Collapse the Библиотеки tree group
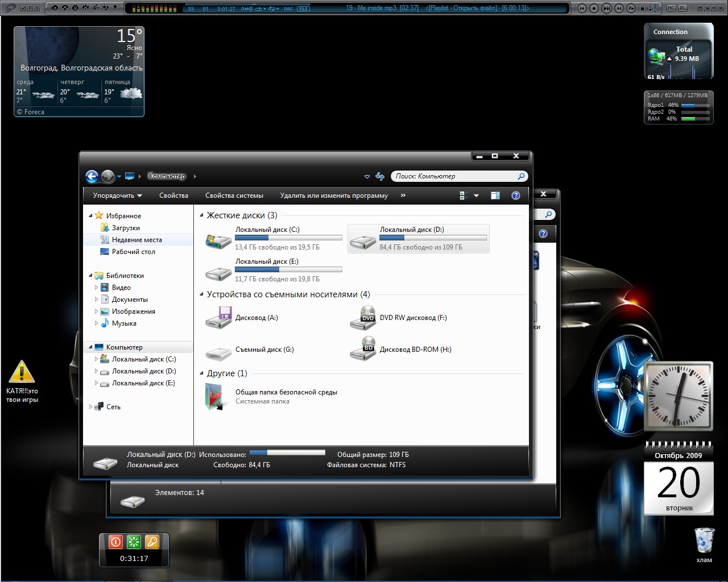 pyautogui.click(x=90, y=276)
